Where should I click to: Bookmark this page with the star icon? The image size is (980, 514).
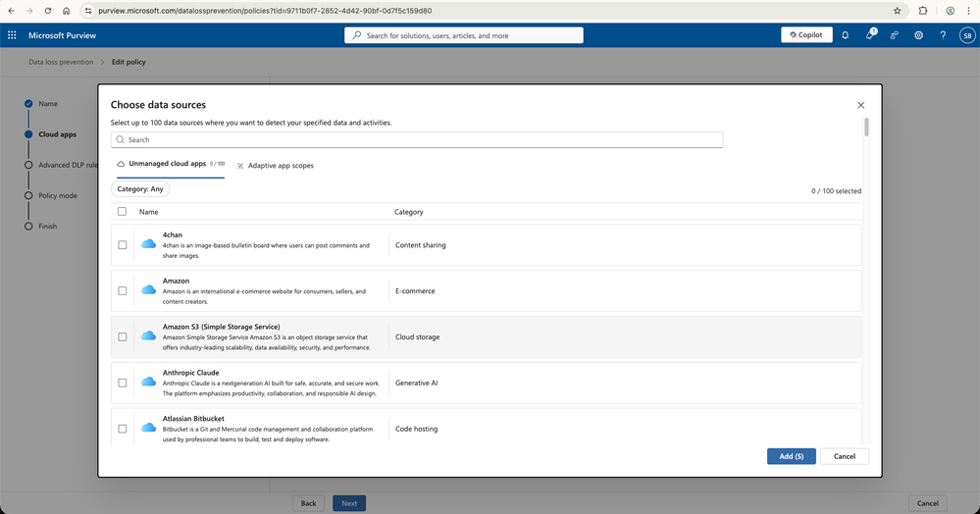tap(898, 11)
